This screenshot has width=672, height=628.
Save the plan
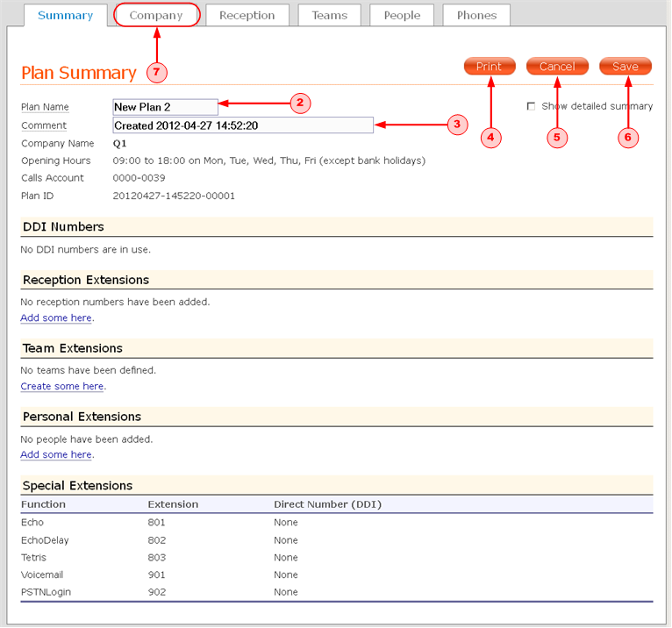pos(626,67)
